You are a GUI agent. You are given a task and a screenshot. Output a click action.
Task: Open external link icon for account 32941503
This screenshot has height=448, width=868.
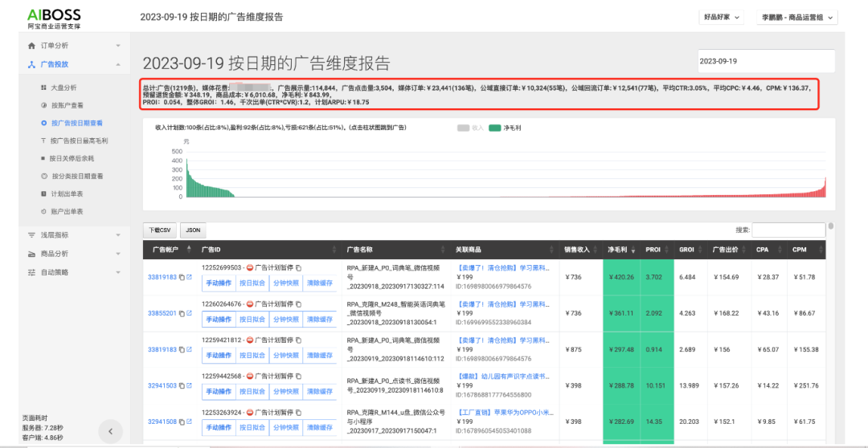pos(189,386)
